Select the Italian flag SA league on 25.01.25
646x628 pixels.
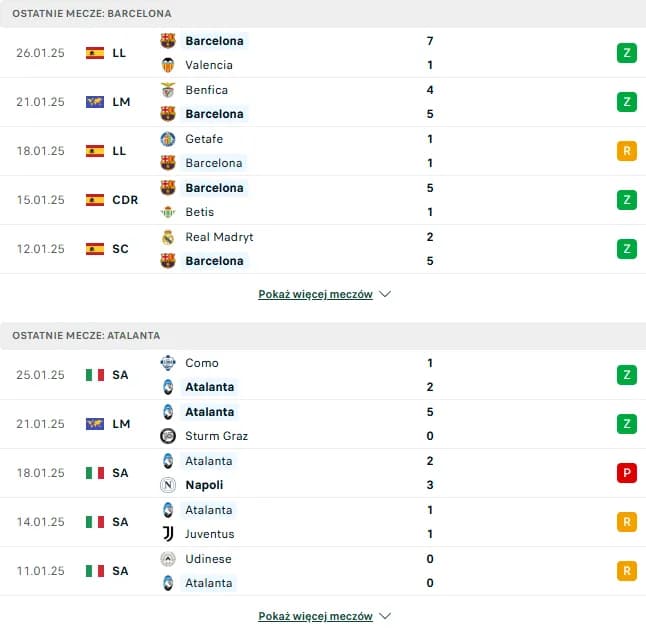point(107,375)
